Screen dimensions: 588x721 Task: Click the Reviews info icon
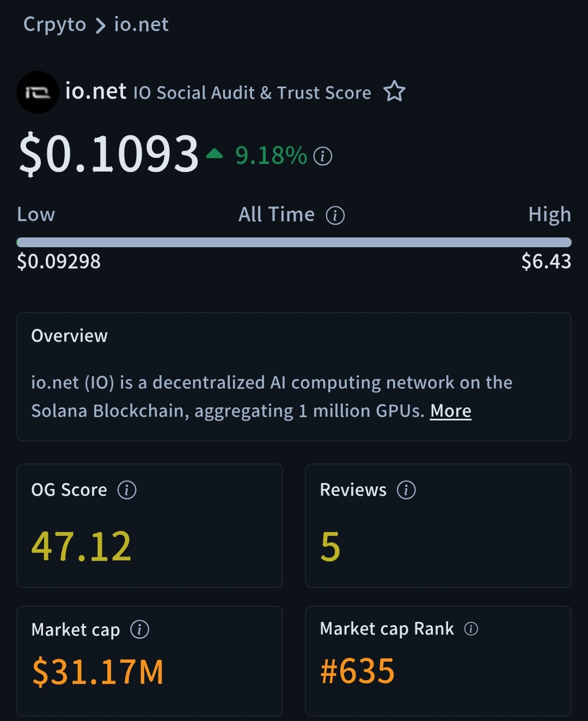click(406, 490)
